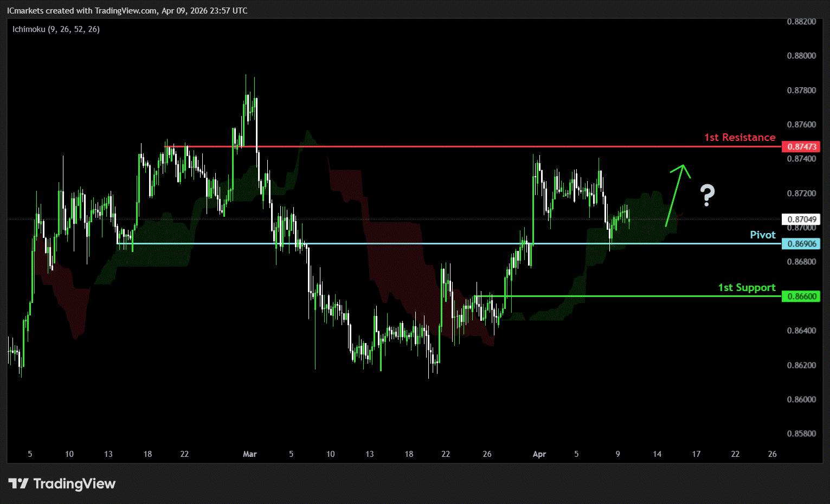830x504 pixels.
Task: Select the red 0.87473 price tag
Action: pos(801,147)
